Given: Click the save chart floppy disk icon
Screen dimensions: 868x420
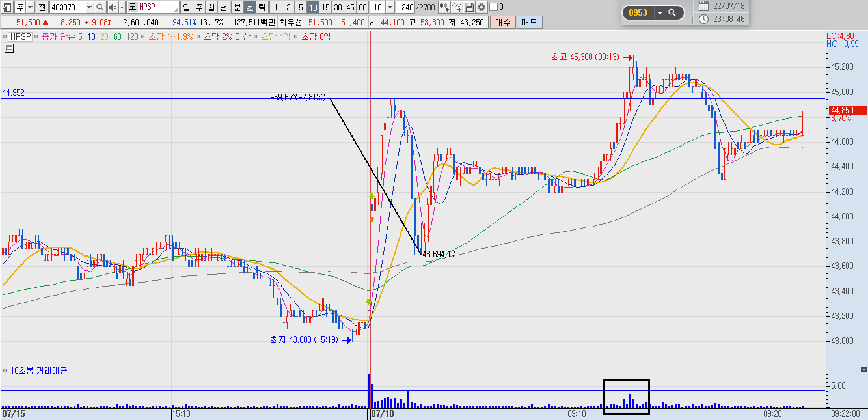Looking at the screenshot, I should (x=468, y=7).
